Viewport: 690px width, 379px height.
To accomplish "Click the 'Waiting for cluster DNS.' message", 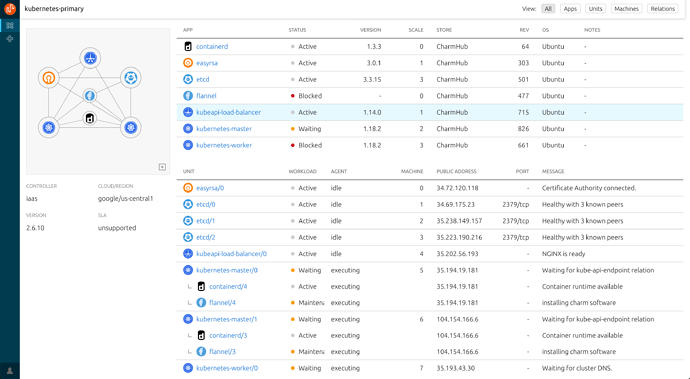I will coord(577,368).
